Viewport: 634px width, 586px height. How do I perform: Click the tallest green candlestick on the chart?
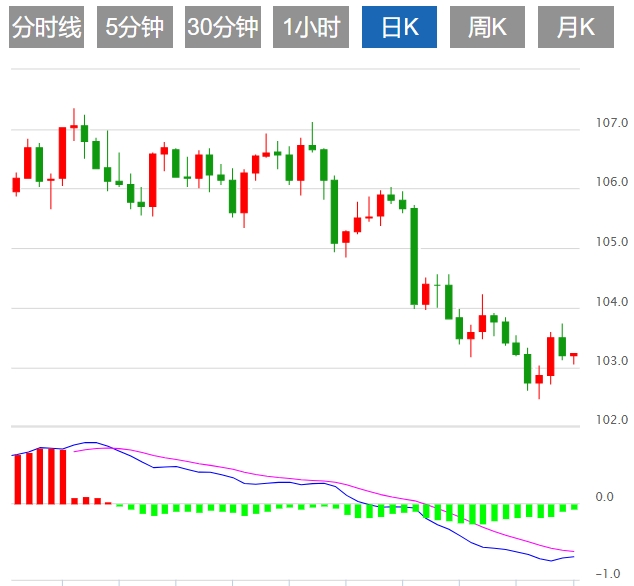pos(414,255)
